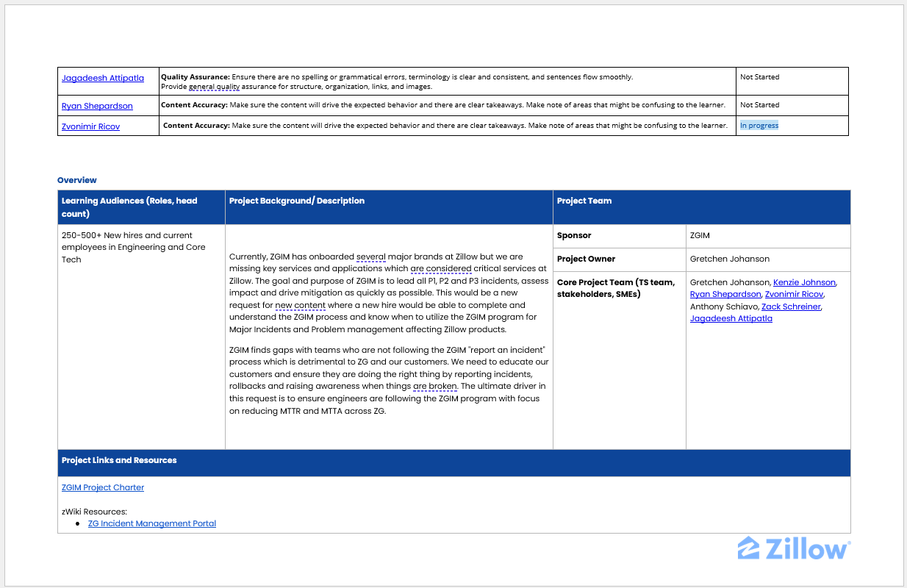907x588 pixels.
Task: Click the Overview section heading
Action: [77, 180]
